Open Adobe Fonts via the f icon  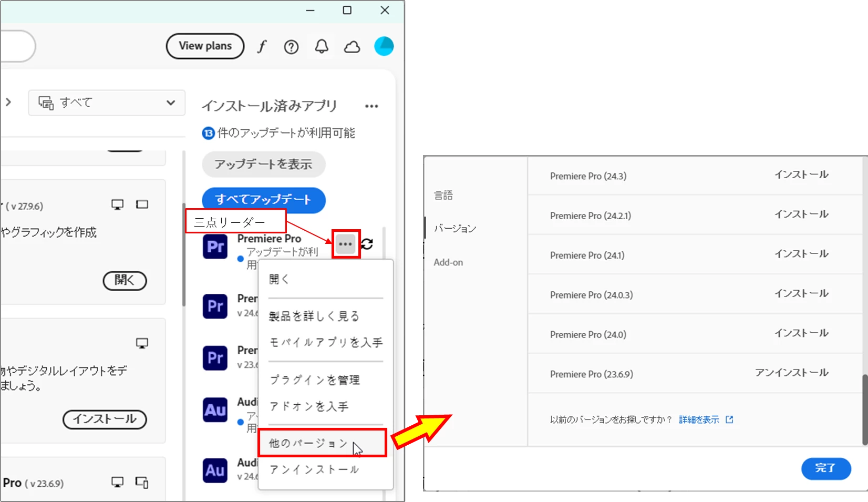click(262, 47)
